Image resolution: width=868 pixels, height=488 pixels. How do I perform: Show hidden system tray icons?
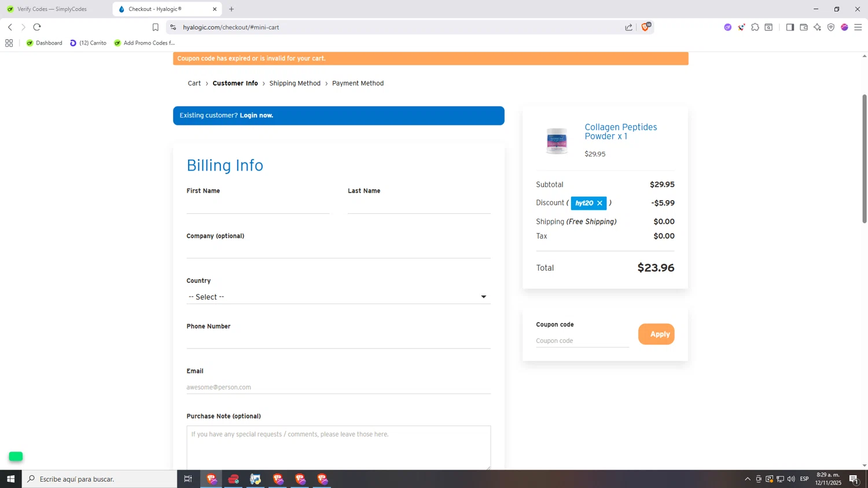[748, 479]
